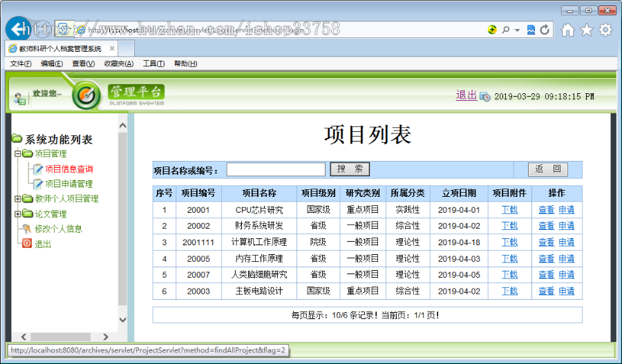Click the red 退出 power icon in sidebar
622x364 pixels.
[26, 243]
